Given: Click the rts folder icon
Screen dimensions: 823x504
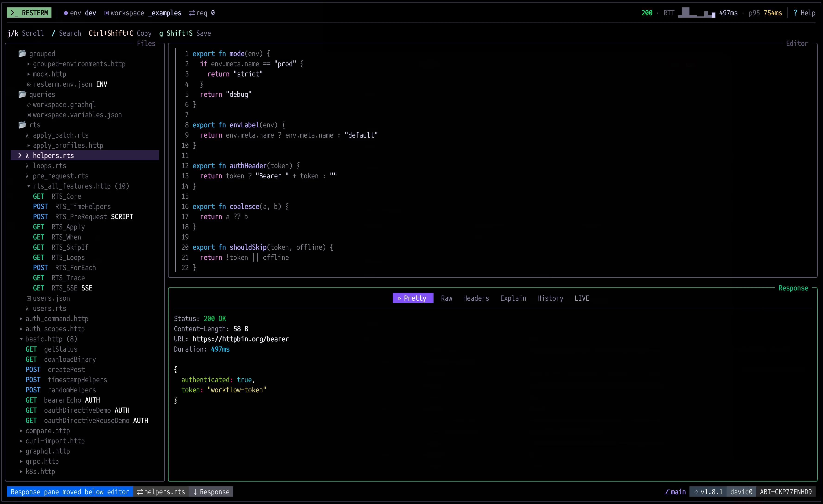Looking at the screenshot, I should (x=22, y=125).
